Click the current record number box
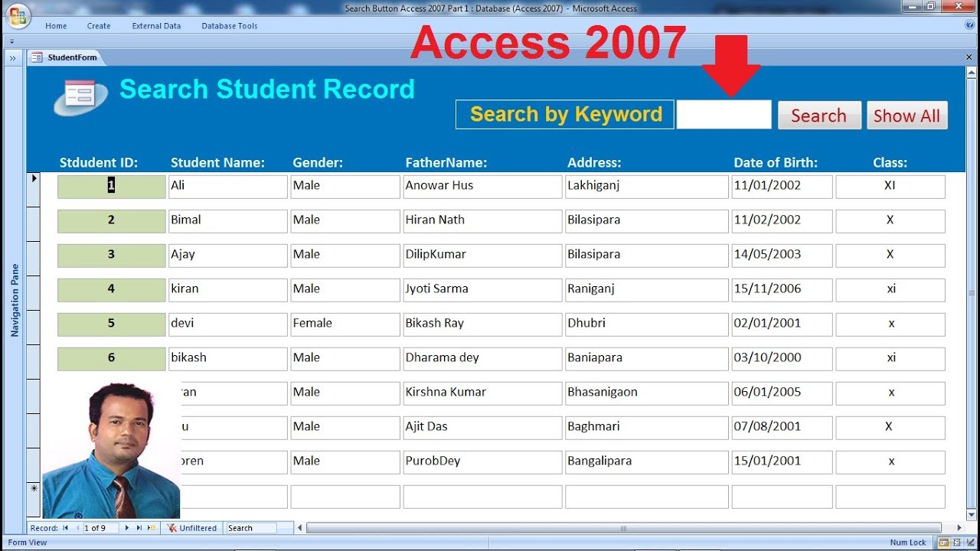Screen dimensions: 980x551 [100, 528]
